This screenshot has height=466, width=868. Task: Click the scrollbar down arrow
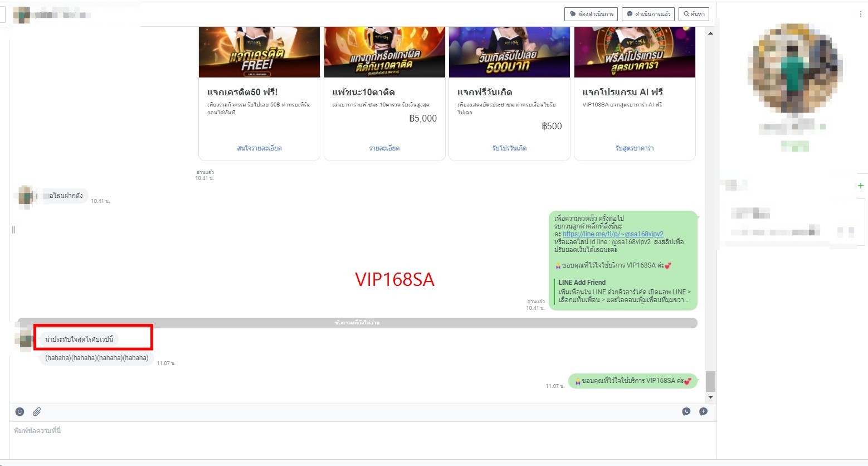point(710,397)
